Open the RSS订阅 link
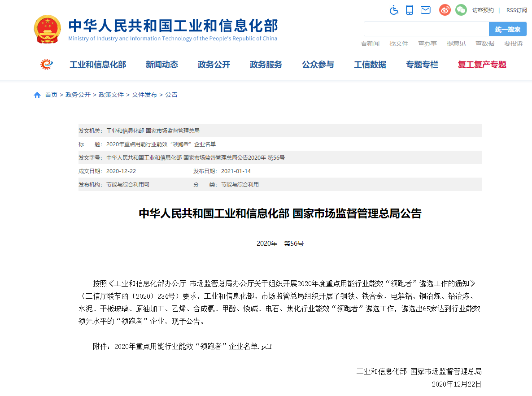532x396 pixels. [516, 10]
